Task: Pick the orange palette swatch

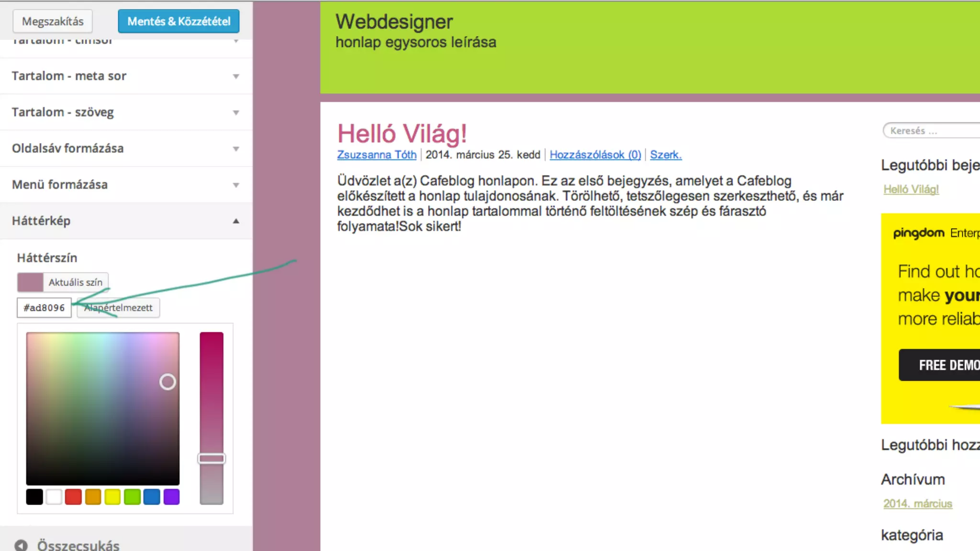Action: tap(93, 497)
